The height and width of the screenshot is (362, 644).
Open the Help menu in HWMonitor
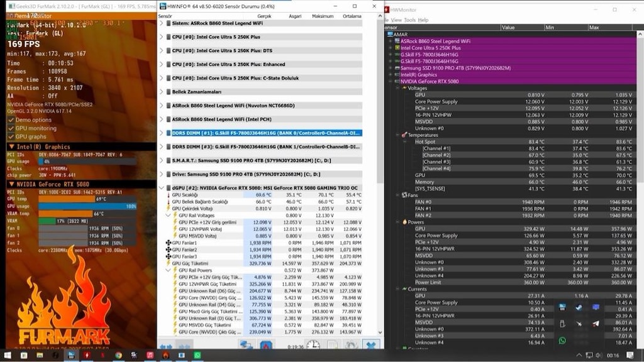(423, 19)
